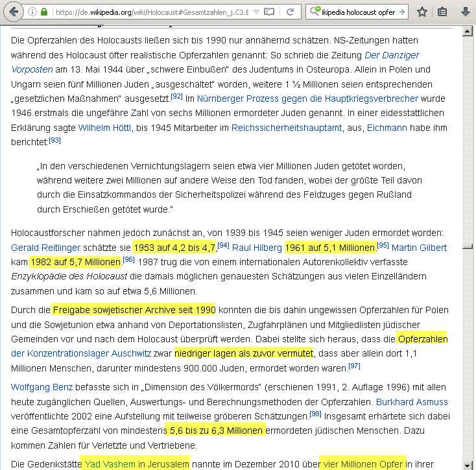This screenshot has width=476, height=470.
Task: Click the green padlock security icon
Action: point(44,12)
